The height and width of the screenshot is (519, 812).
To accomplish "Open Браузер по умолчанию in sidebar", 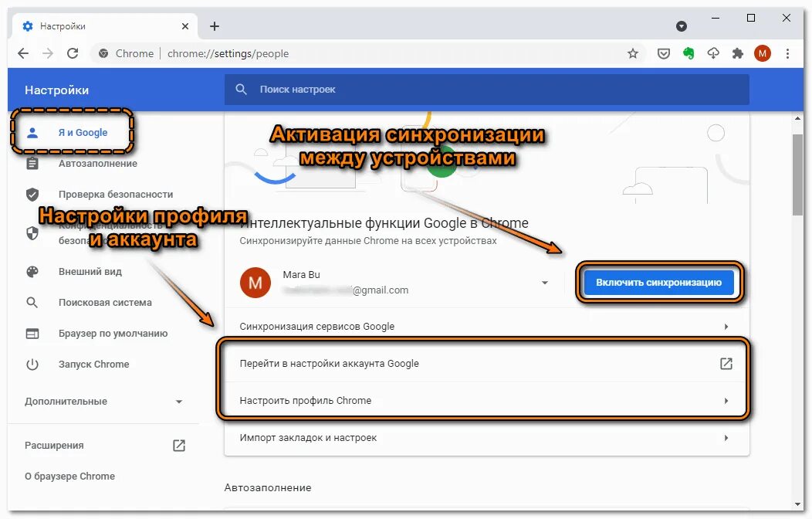I will (113, 334).
